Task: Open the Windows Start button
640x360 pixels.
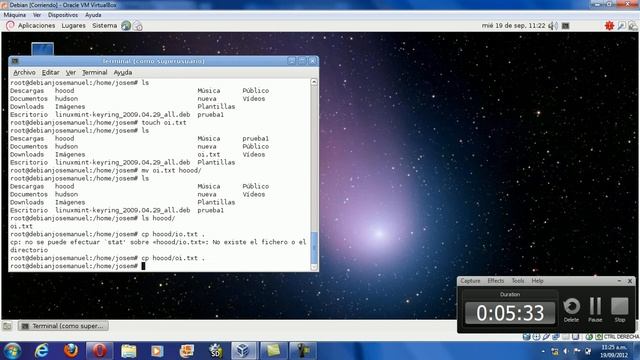Action: pos(13,351)
